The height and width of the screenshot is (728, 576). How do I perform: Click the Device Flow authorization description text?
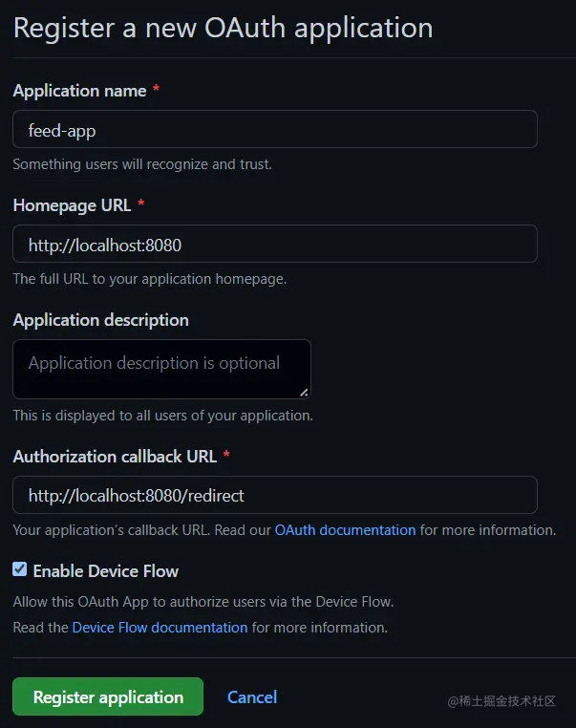tap(203, 602)
